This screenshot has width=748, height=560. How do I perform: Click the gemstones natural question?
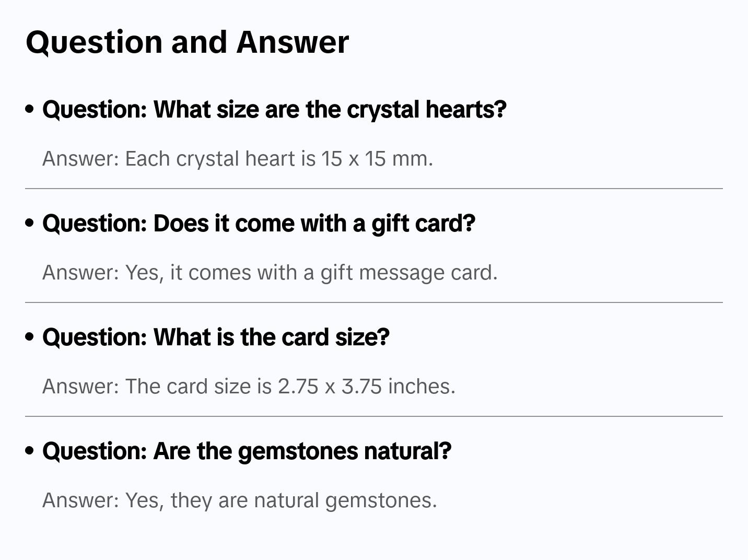pyautogui.click(x=247, y=451)
